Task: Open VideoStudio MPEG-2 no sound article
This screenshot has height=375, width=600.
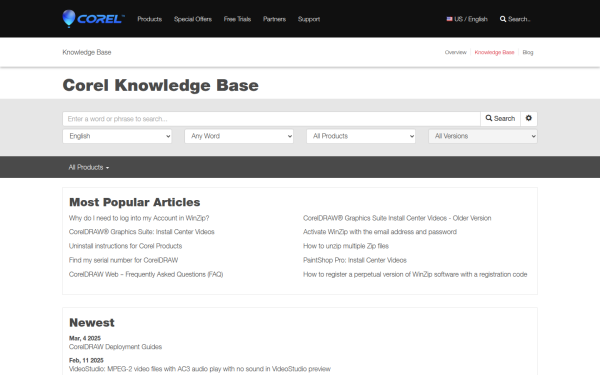Action: pos(200,369)
